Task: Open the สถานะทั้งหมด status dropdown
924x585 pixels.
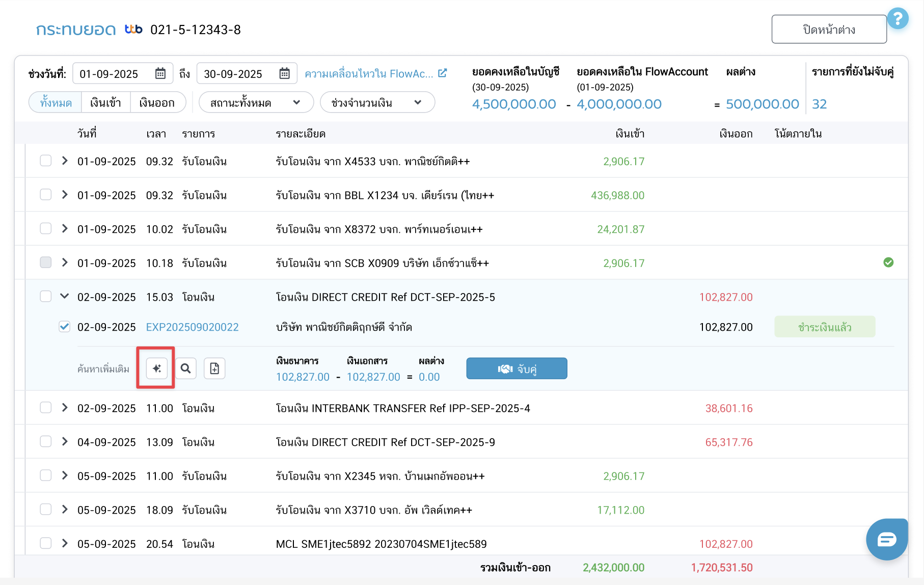Action: coord(256,102)
